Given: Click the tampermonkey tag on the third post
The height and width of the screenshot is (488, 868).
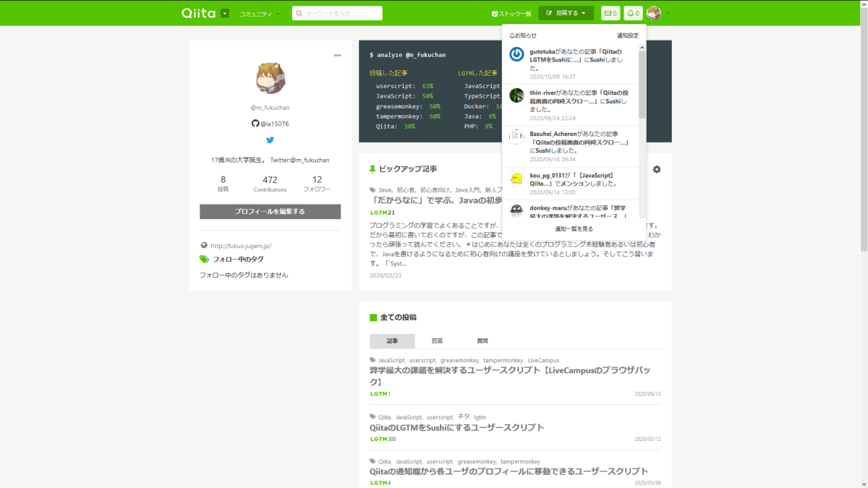Looking at the screenshot, I should tap(520, 461).
